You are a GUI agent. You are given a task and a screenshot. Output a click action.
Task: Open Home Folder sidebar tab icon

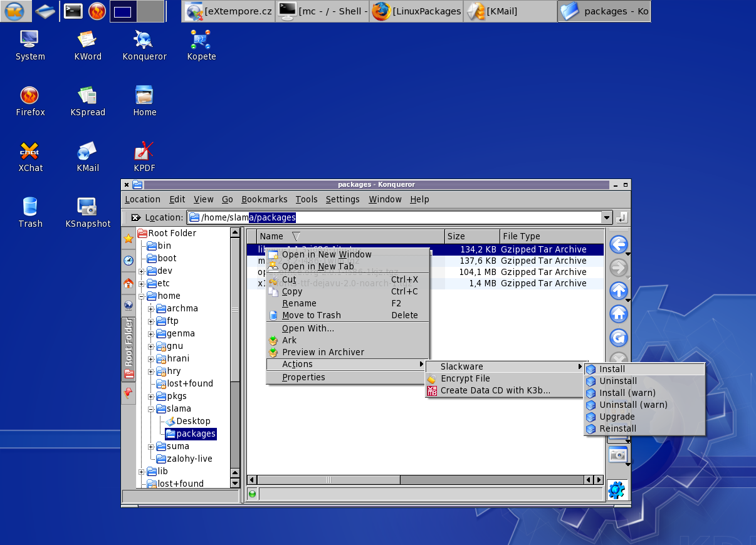[x=129, y=283]
